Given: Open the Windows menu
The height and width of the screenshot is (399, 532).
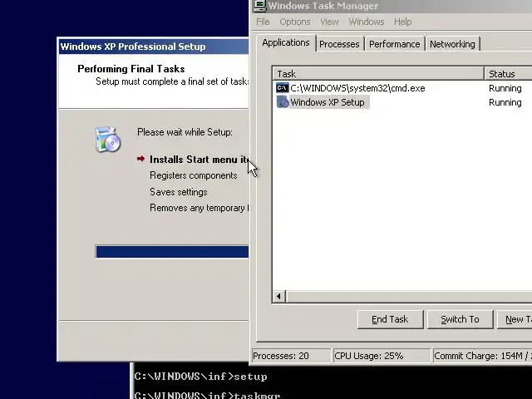Looking at the screenshot, I should click(x=367, y=22).
